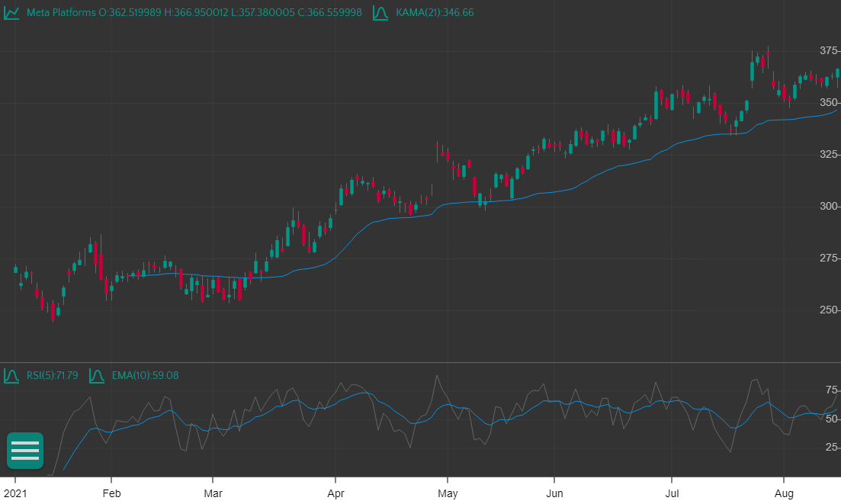Click the Meta Platforms series chart icon
The image size is (841, 504).
pos(12,14)
